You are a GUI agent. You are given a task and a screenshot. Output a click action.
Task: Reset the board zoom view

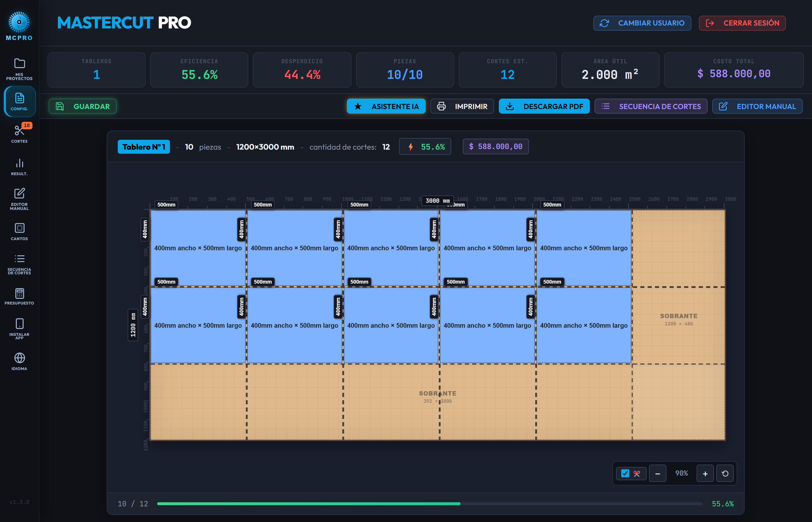(725, 474)
